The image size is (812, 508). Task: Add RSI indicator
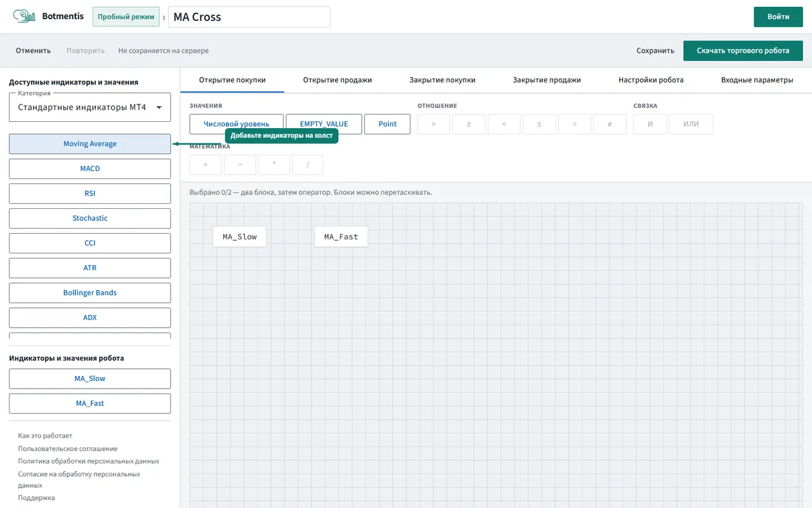90,193
